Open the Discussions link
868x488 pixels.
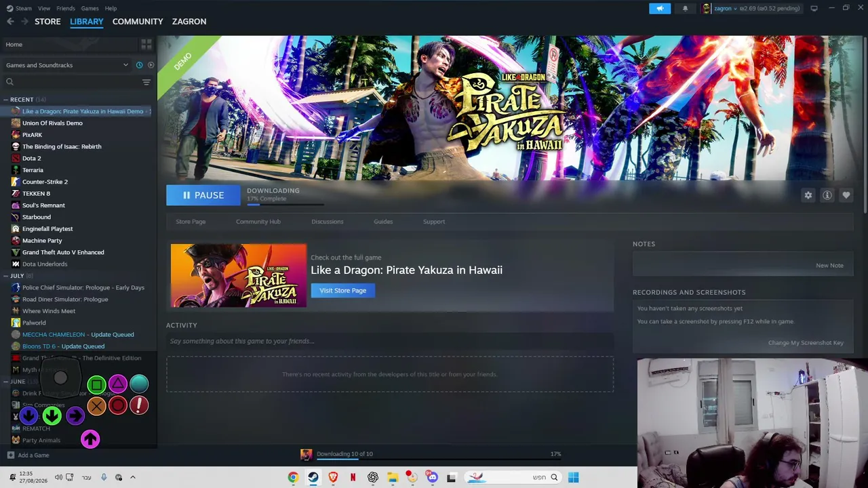328,222
